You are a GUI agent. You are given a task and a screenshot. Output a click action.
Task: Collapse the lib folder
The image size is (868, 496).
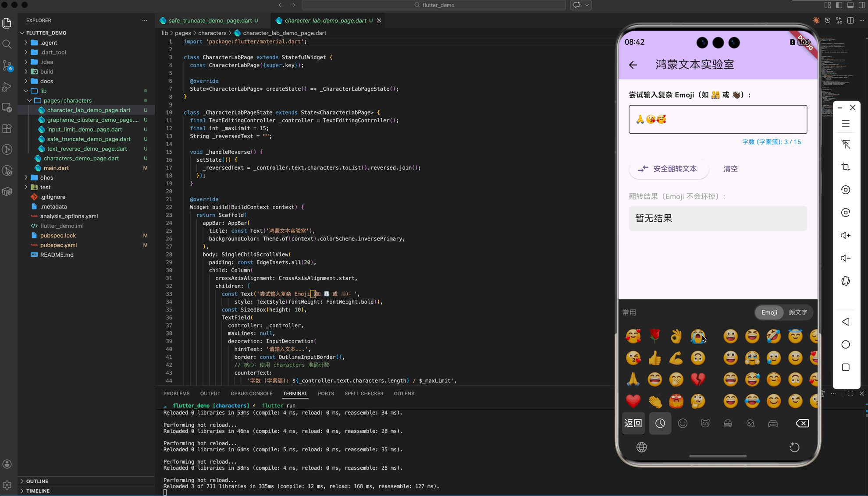tap(43, 91)
